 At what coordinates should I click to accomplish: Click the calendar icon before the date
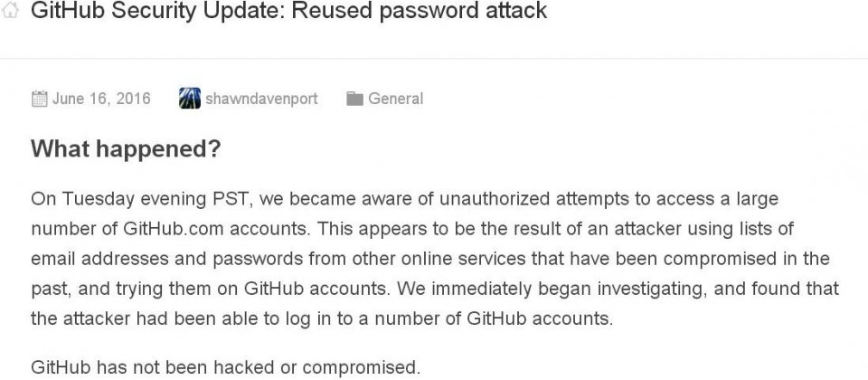point(39,100)
